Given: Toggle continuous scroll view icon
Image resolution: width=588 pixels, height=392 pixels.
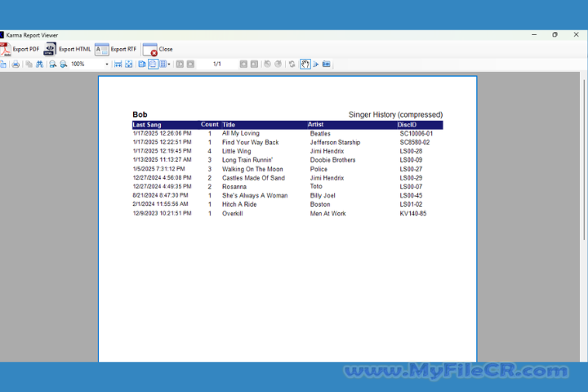Looking at the screenshot, I should coord(153,65).
